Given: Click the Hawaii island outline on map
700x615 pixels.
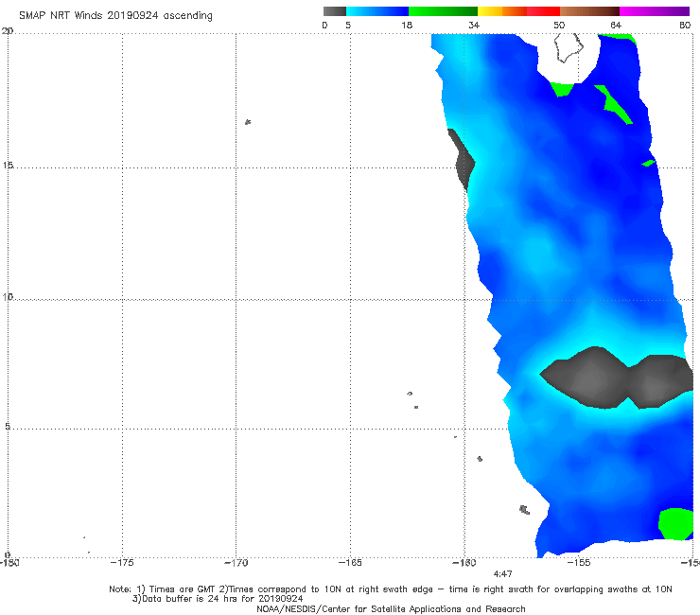Looking at the screenshot, I should click(569, 48).
